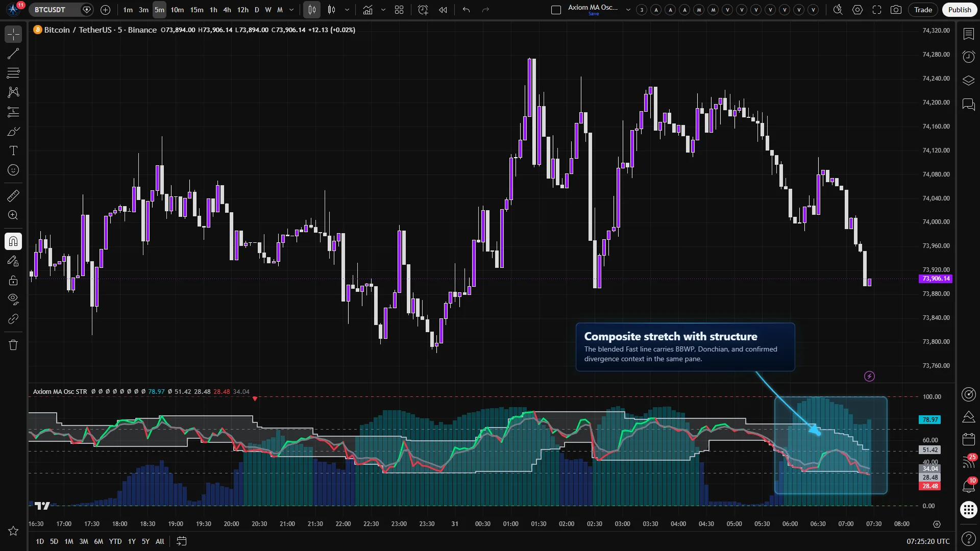The width and height of the screenshot is (980, 551).
Task: Expand the time interval dropdown chevron
Action: [x=292, y=10]
